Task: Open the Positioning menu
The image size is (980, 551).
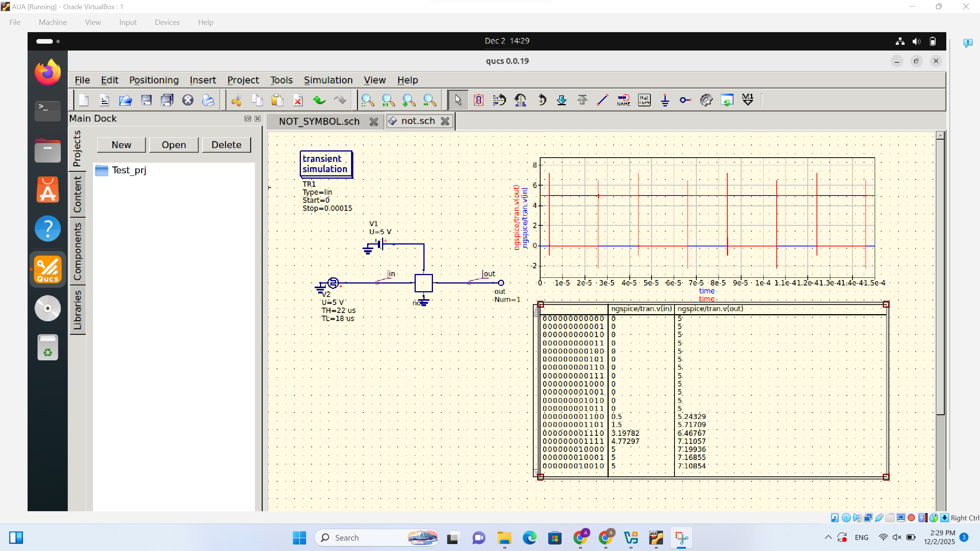Action: point(154,80)
